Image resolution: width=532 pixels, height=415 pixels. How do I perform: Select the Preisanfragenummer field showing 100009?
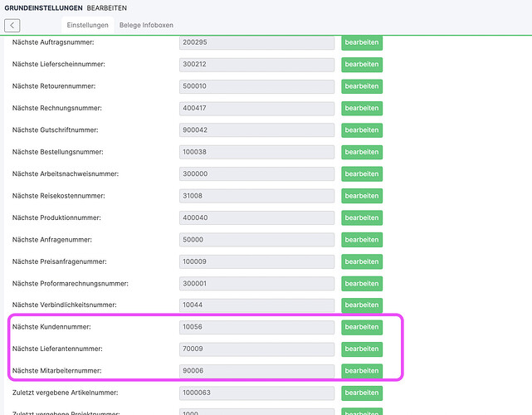pos(256,261)
